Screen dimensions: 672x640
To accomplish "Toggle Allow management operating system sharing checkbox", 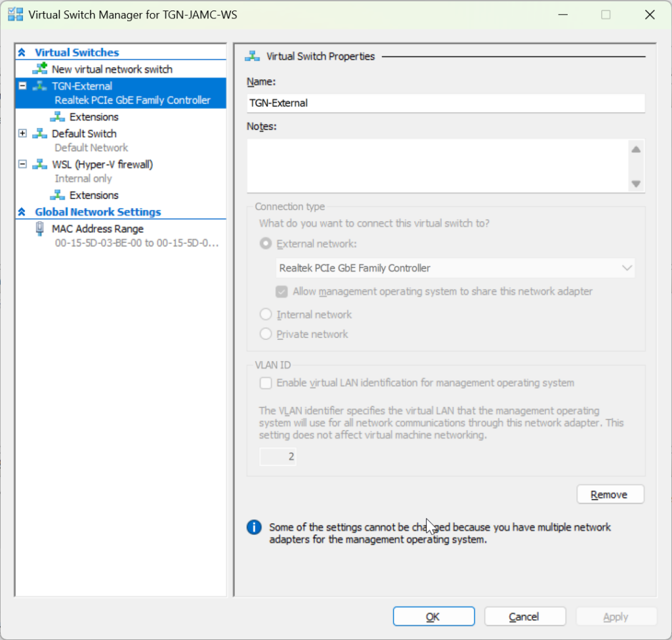I will (x=282, y=291).
